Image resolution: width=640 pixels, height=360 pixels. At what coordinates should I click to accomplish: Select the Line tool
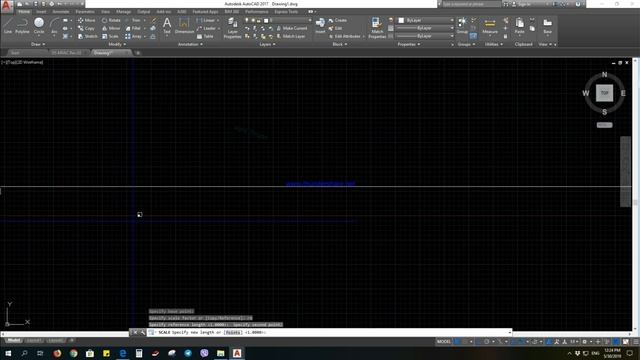pyautogui.click(x=8, y=25)
